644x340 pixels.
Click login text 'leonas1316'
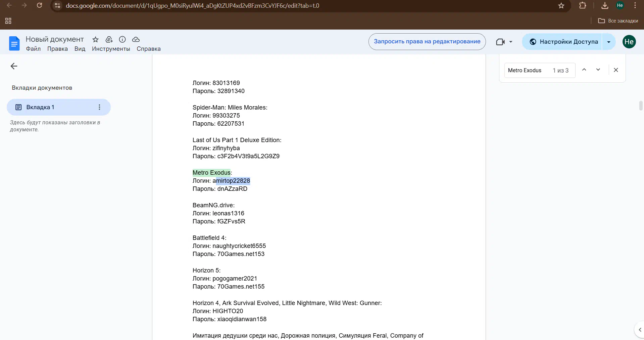(228, 213)
